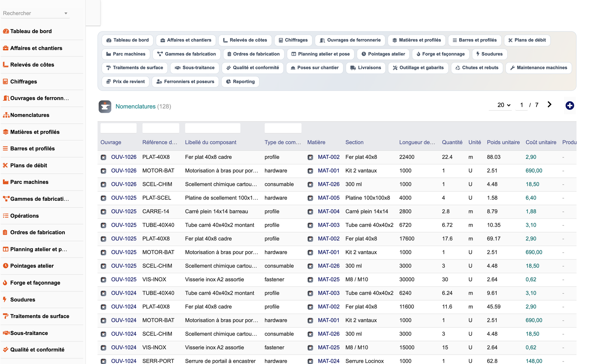Image resolution: width=589 pixels, height=364 pixels.
Task: Open Outillage et gabarits tab
Action: 418,68
